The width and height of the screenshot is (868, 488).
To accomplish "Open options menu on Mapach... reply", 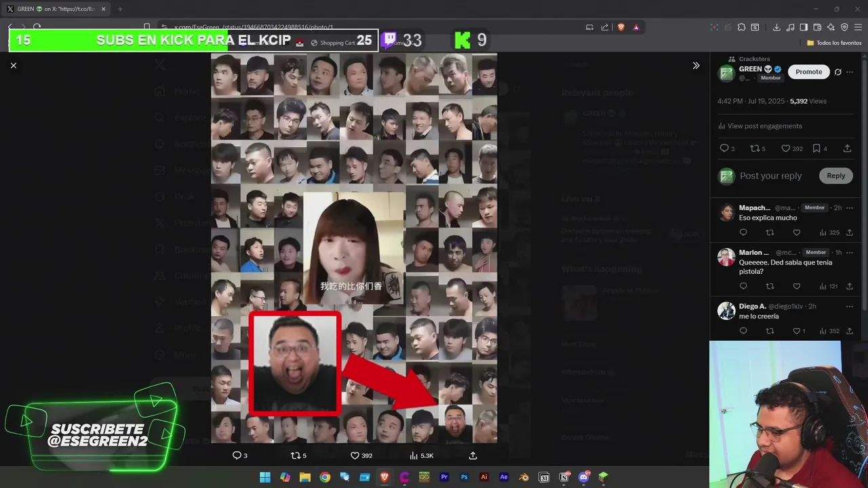I will click(x=850, y=207).
